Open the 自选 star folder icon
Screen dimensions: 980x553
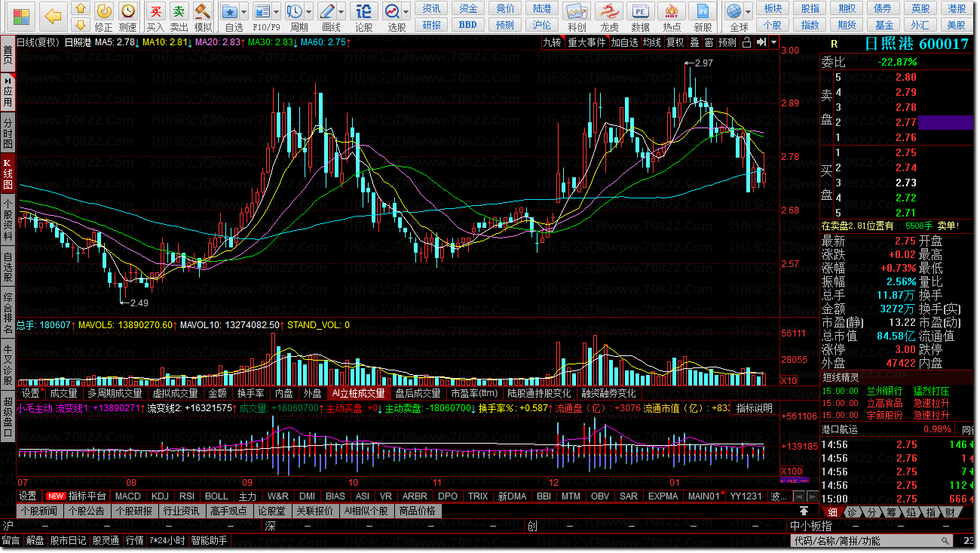(x=230, y=11)
